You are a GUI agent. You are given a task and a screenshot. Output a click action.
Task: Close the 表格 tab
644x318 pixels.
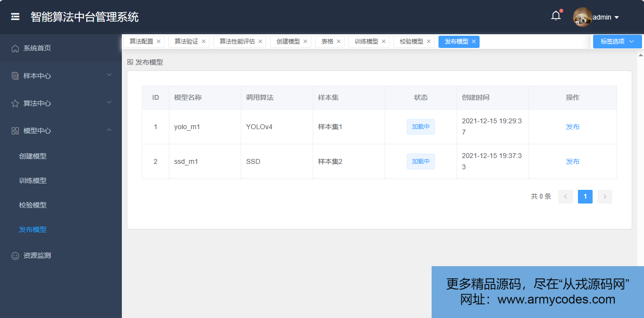339,42
